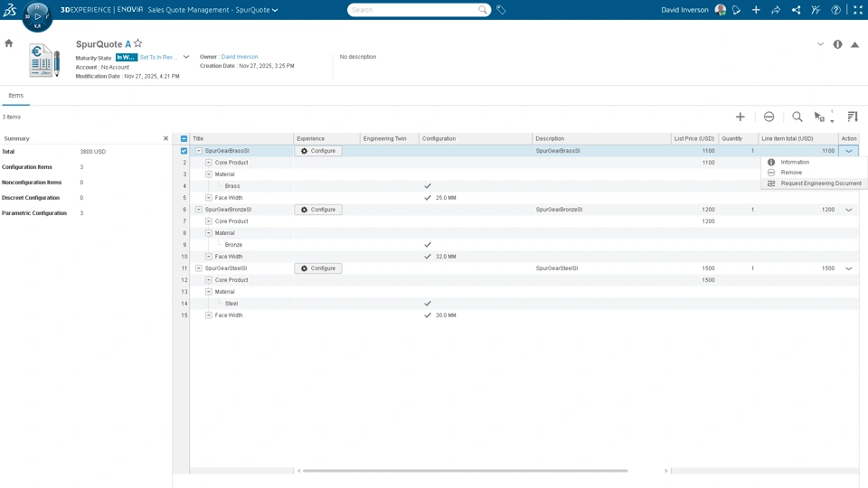Sort by the Title column header
Image resolution: width=868 pixels, height=488 pixels.
pos(241,138)
